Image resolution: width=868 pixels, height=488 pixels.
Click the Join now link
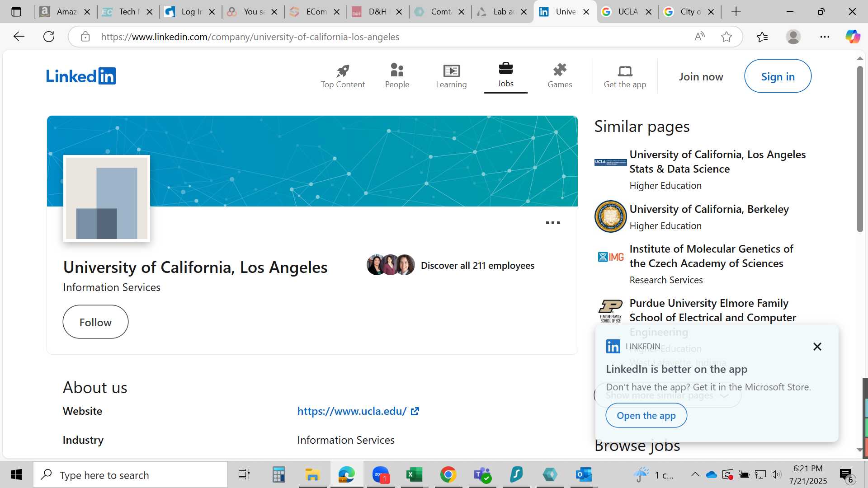701,77
